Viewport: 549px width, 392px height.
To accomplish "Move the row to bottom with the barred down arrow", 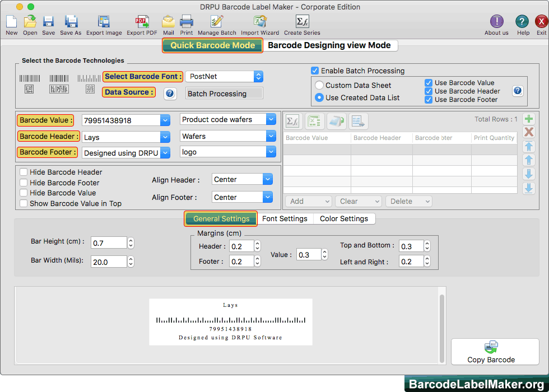I will [529, 188].
